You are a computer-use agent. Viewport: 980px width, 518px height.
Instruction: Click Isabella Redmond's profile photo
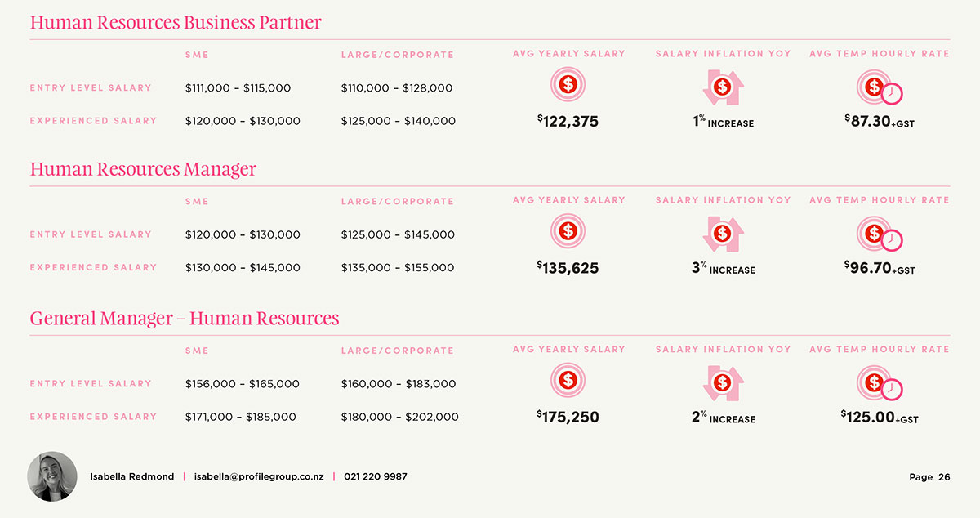point(52,476)
